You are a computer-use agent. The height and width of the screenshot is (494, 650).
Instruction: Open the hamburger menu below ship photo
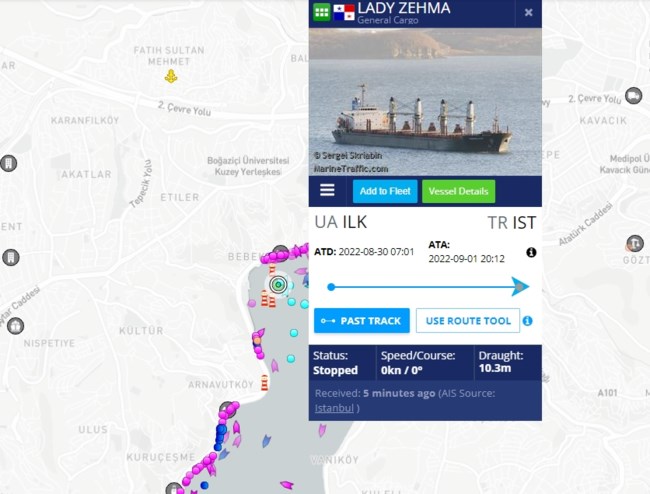(327, 190)
